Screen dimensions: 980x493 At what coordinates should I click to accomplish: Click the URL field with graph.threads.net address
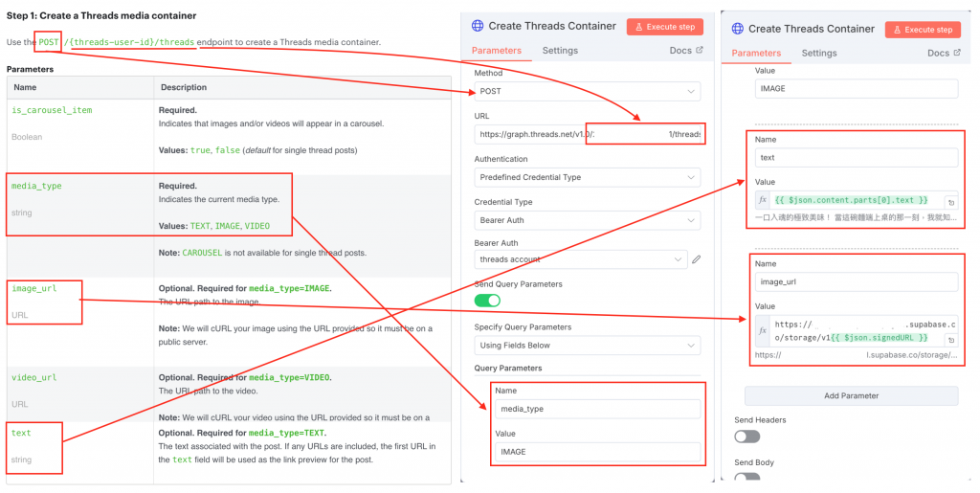587,134
